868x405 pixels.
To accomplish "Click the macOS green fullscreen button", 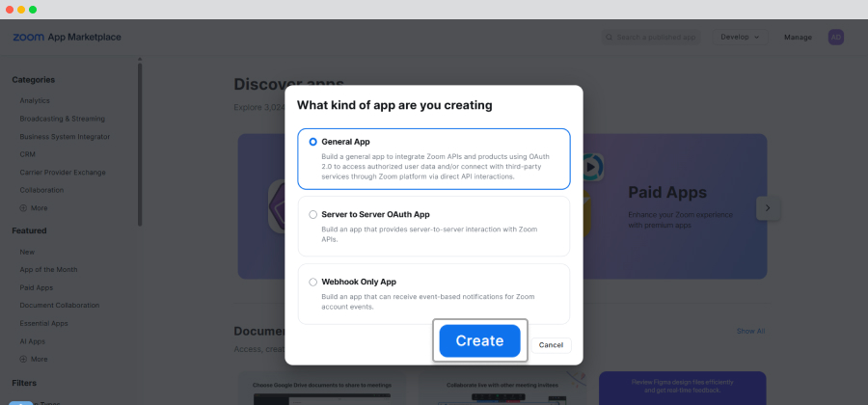I will (33, 10).
